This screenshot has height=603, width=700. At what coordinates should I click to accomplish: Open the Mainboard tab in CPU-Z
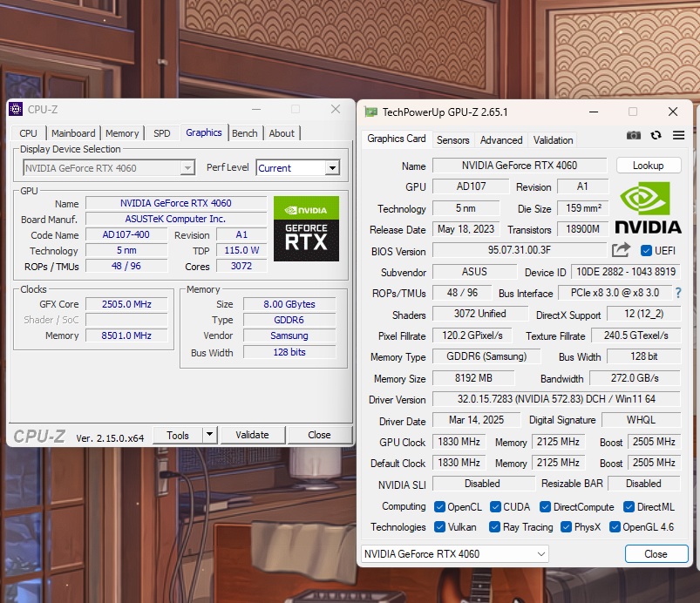[x=73, y=133]
